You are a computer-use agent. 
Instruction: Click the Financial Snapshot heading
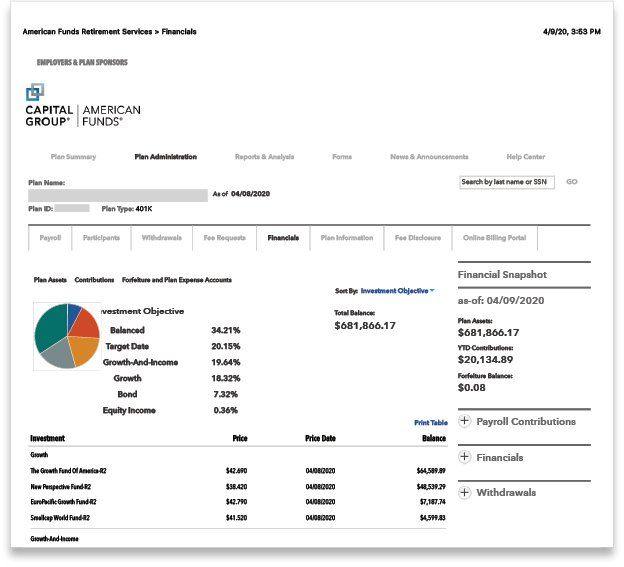coord(502,275)
